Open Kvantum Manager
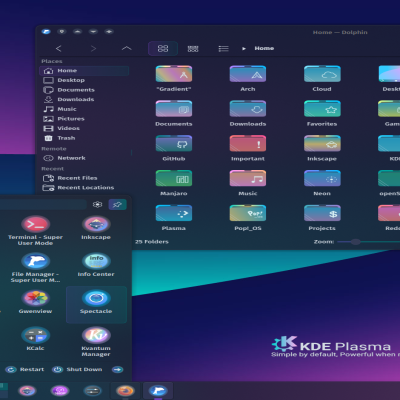The height and width of the screenshot is (400, 400). point(96,342)
